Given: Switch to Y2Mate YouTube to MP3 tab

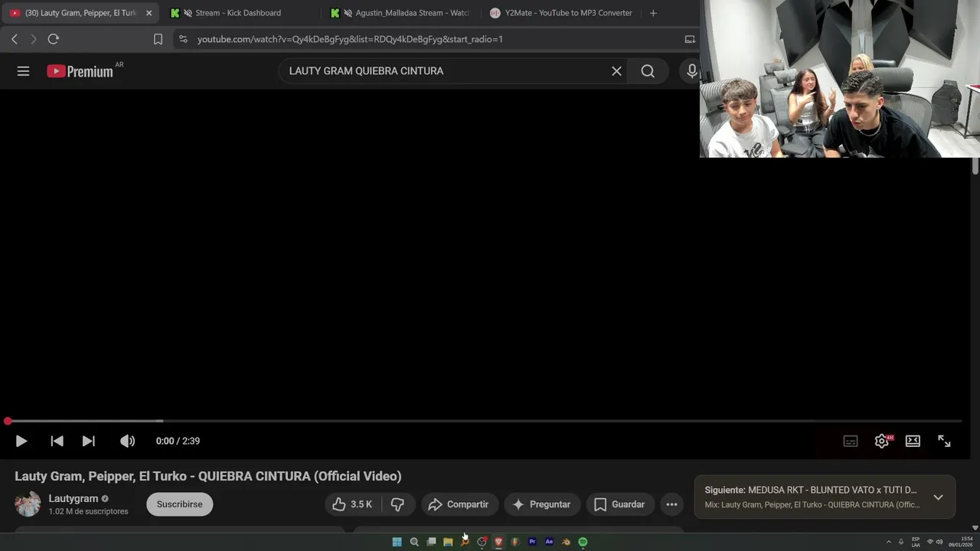Looking at the screenshot, I should [x=561, y=13].
